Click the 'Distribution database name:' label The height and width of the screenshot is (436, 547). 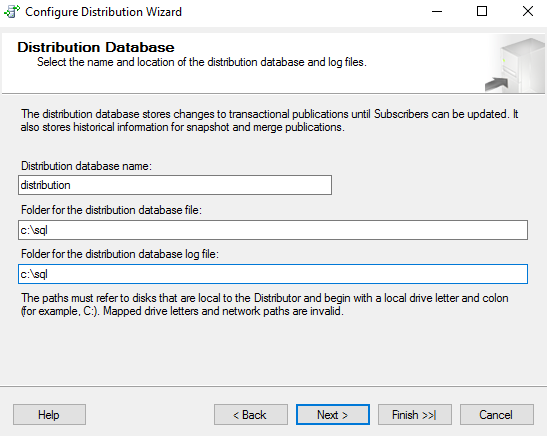tap(87, 166)
